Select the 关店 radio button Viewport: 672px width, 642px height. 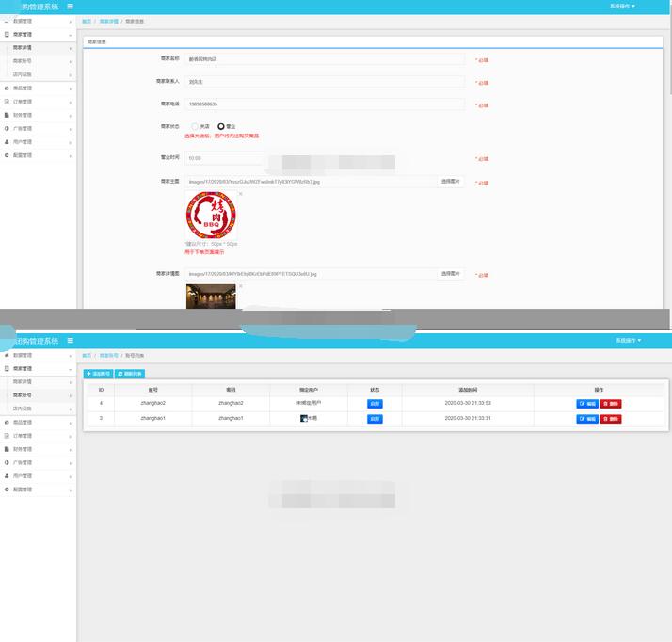(195, 126)
